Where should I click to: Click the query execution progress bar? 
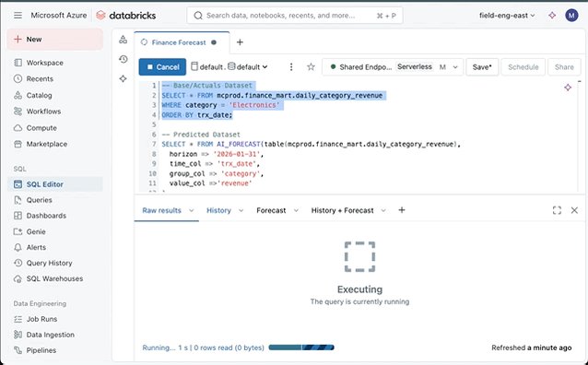click(301, 347)
